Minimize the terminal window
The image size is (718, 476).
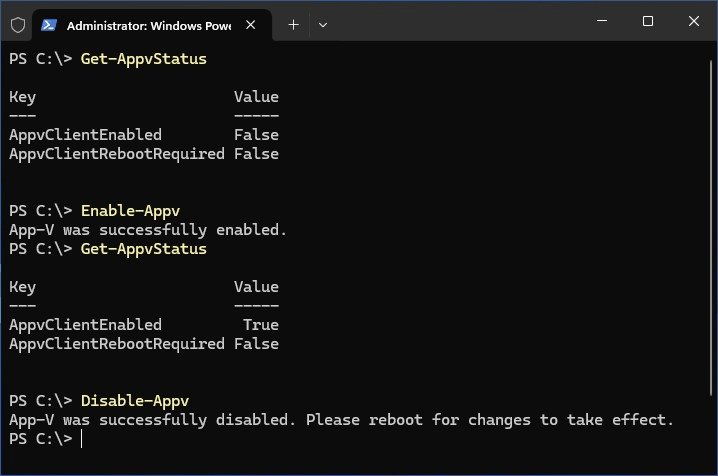coord(601,21)
